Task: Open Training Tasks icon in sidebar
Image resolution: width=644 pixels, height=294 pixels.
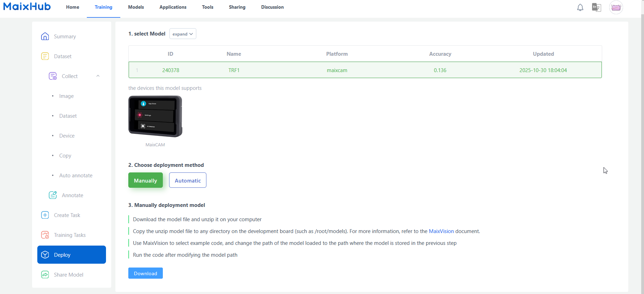Action: point(45,235)
